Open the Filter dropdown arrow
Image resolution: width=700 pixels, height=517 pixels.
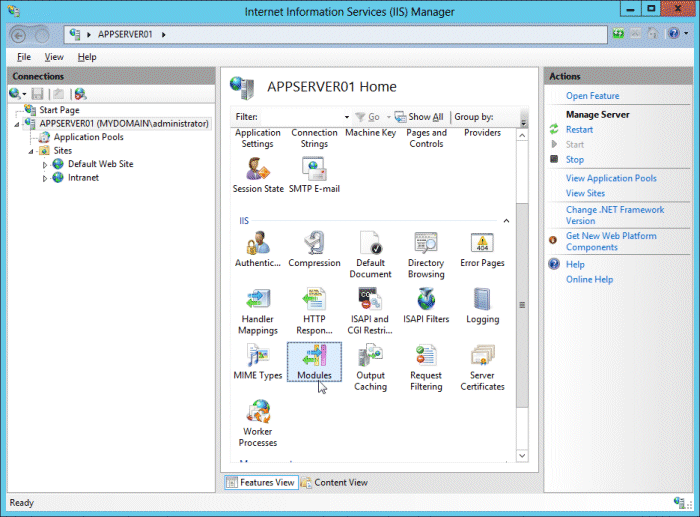(346, 117)
